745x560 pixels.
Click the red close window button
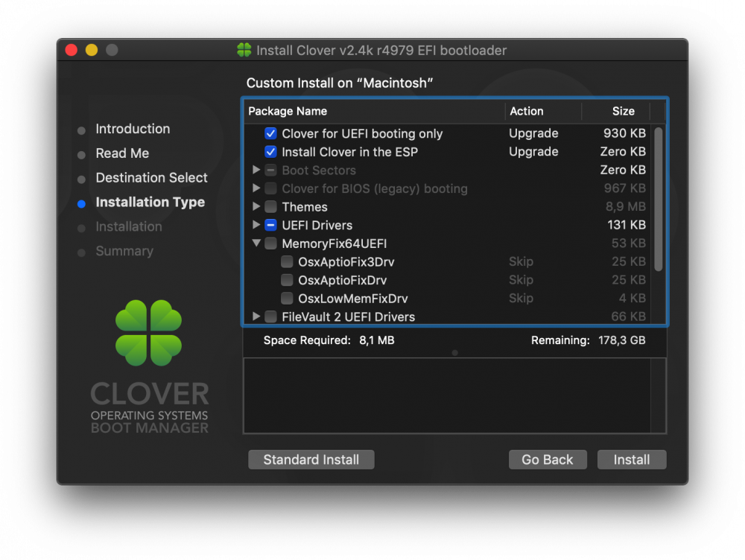(72, 50)
